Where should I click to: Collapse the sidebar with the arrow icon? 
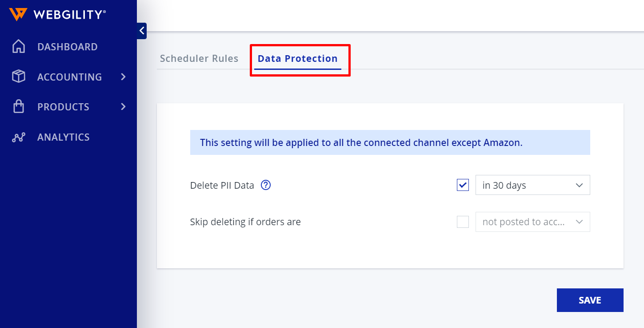pos(142,31)
